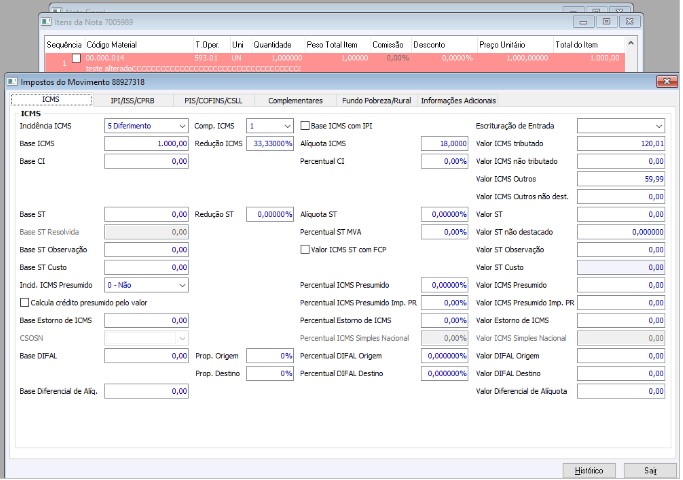Click the Percentual ICMS Presumido field

[445, 285]
